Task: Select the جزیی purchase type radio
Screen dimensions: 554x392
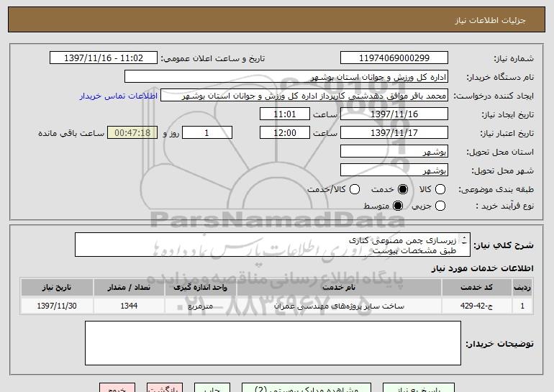Action: (440, 206)
